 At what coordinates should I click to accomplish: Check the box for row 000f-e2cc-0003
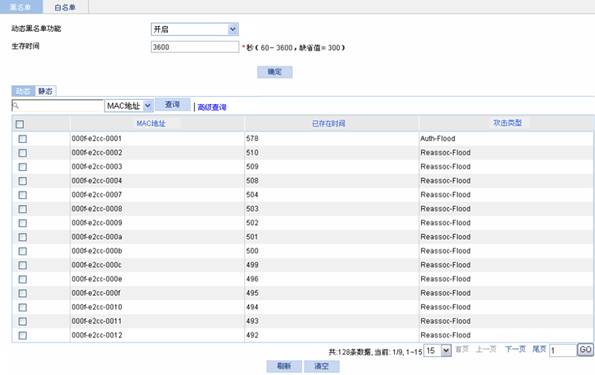pos(22,167)
